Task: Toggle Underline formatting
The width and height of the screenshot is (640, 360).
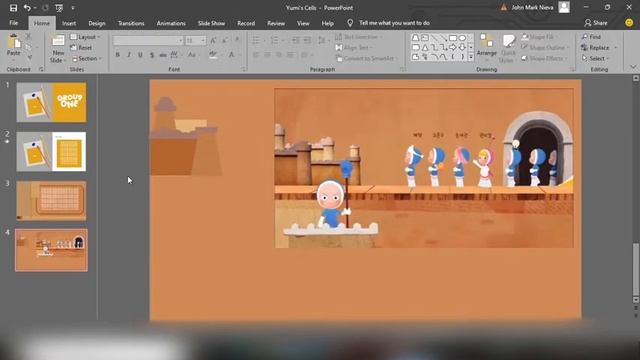Action: 140,55
